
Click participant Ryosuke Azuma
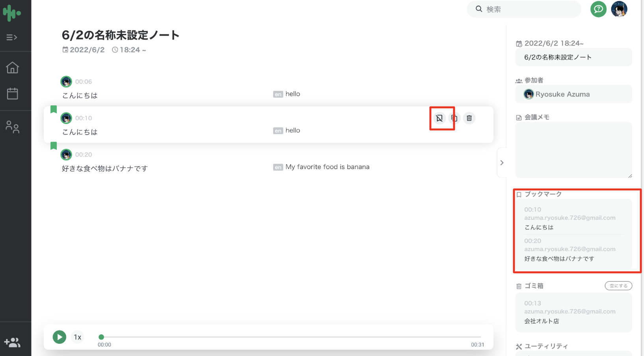(573, 94)
